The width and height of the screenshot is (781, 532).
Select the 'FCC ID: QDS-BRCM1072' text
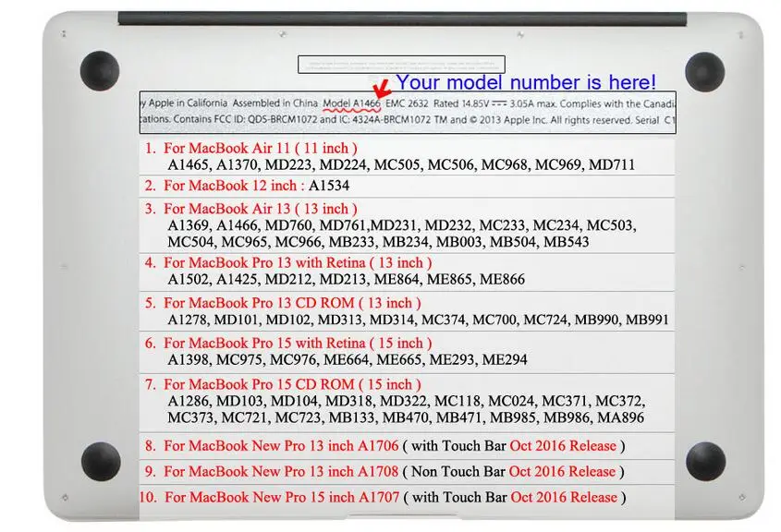click(x=265, y=119)
